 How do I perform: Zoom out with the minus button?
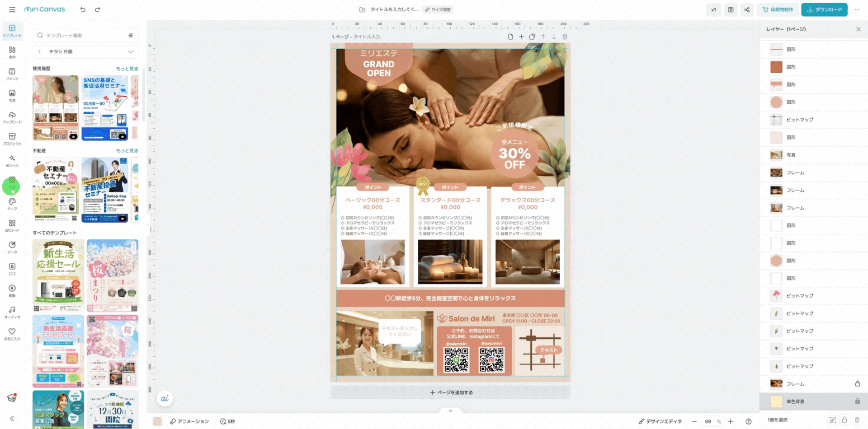[694, 421]
